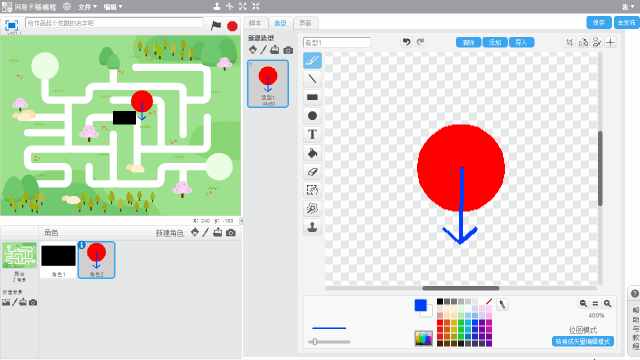Image resolution: width=640 pixels, height=360 pixels.
Task: Select the Text tool
Action: [x=312, y=134]
